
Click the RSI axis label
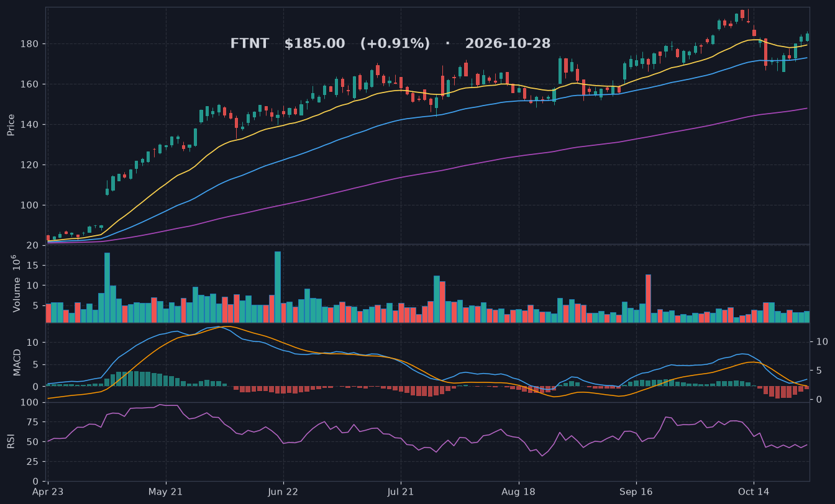click(x=11, y=441)
